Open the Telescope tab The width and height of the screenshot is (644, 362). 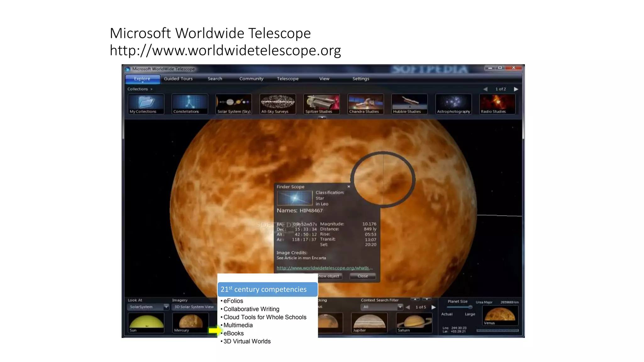[x=288, y=79]
